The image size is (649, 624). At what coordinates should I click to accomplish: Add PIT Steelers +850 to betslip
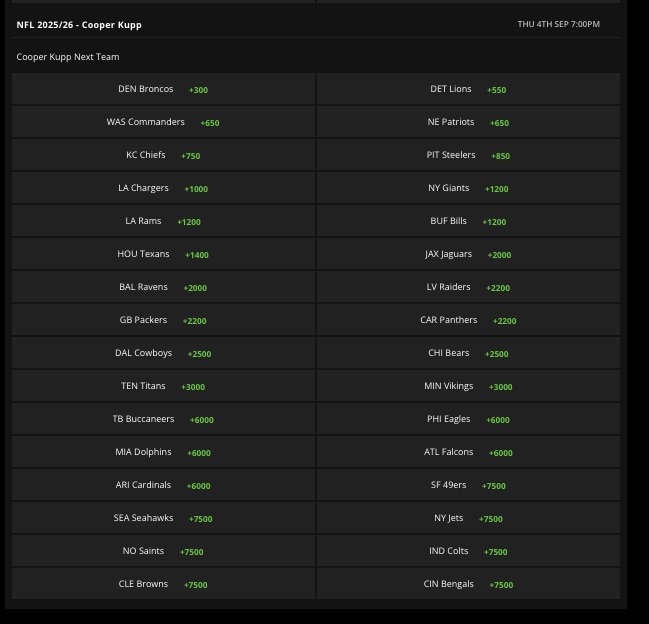[468, 155]
